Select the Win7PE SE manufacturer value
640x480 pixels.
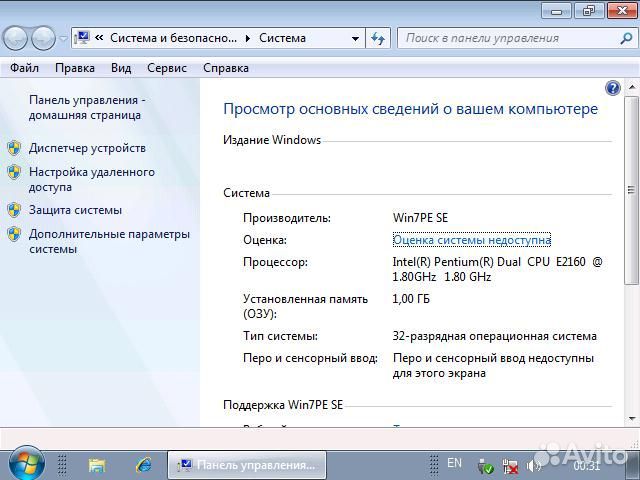click(420, 218)
